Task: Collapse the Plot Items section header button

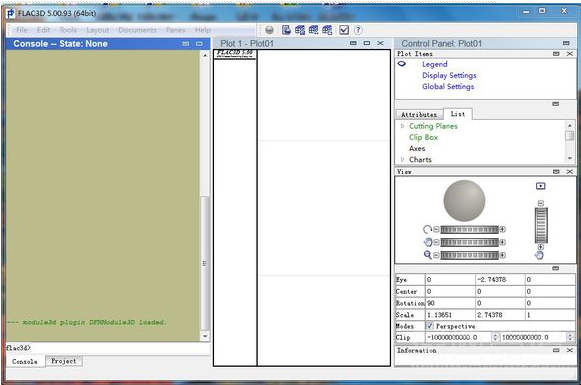Action: coord(556,54)
